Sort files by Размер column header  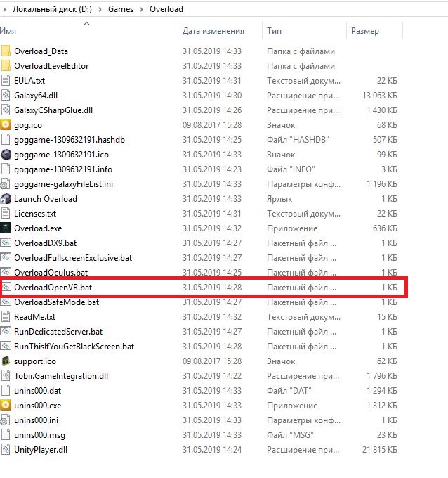coord(365,31)
